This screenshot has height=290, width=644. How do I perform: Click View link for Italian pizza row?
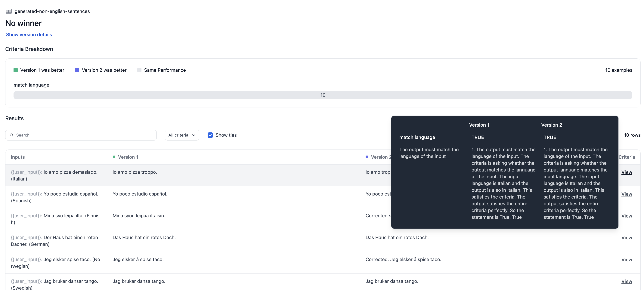pos(627,172)
